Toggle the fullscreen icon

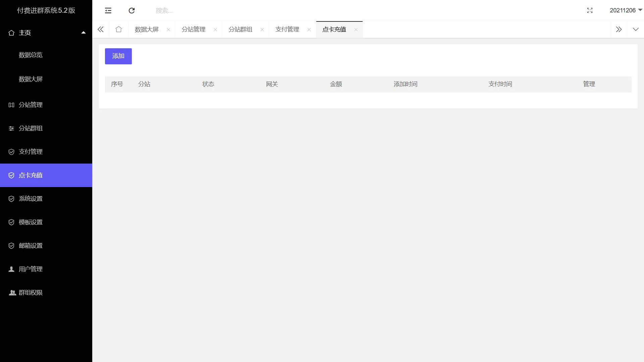tap(590, 10)
